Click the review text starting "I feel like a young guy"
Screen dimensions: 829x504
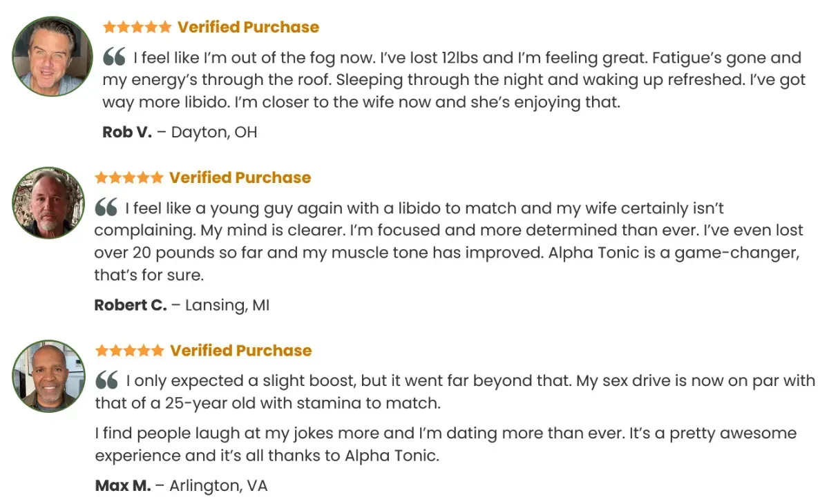click(446, 241)
